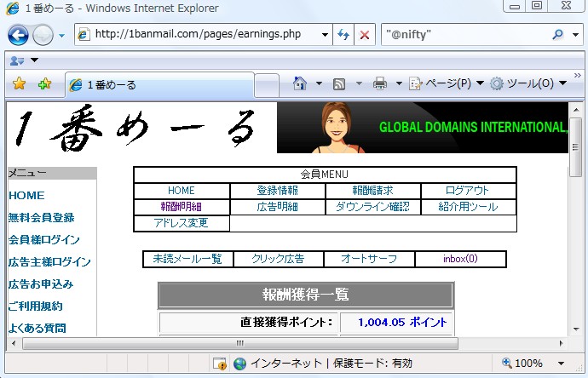588x378 pixels.
Task: Open the recent pages dropdown beside Forward
Action: (62, 36)
